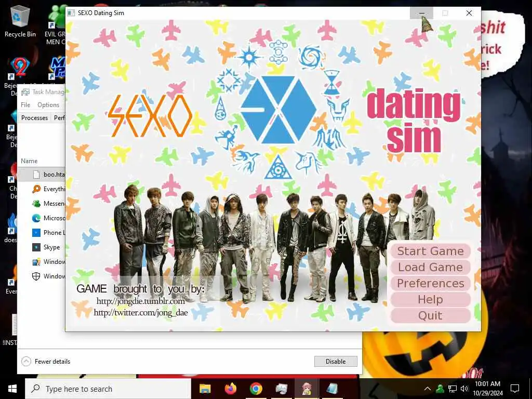Viewport: 532px width, 399px height.
Task: Open Task Manager File menu
Action: tap(25, 105)
